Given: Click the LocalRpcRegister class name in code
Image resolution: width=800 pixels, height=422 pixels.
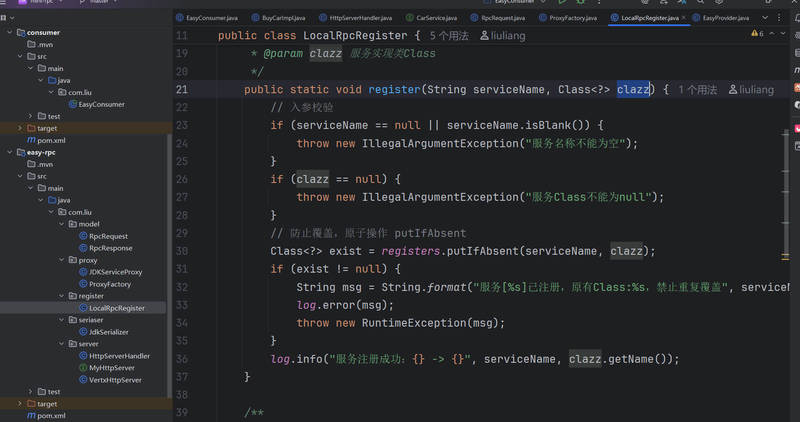Looking at the screenshot, I should click(x=355, y=36).
